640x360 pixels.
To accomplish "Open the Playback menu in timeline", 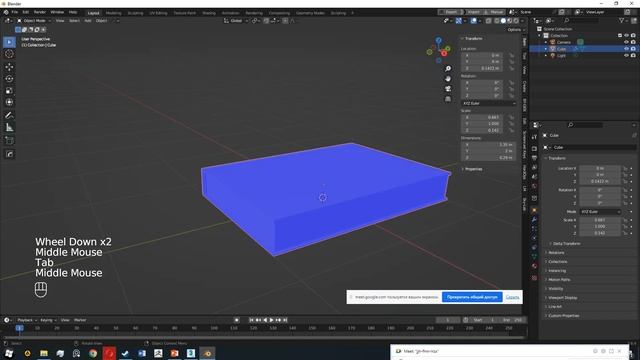I will [27, 320].
